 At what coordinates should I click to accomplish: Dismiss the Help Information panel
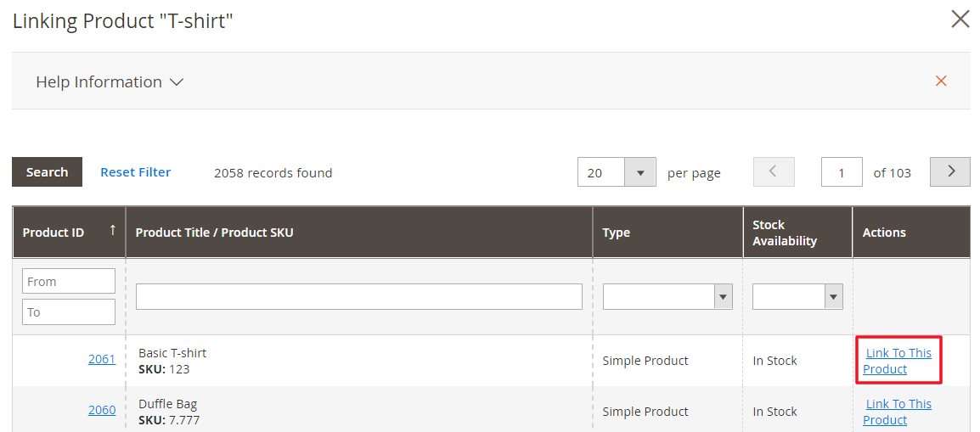click(x=940, y=81)
